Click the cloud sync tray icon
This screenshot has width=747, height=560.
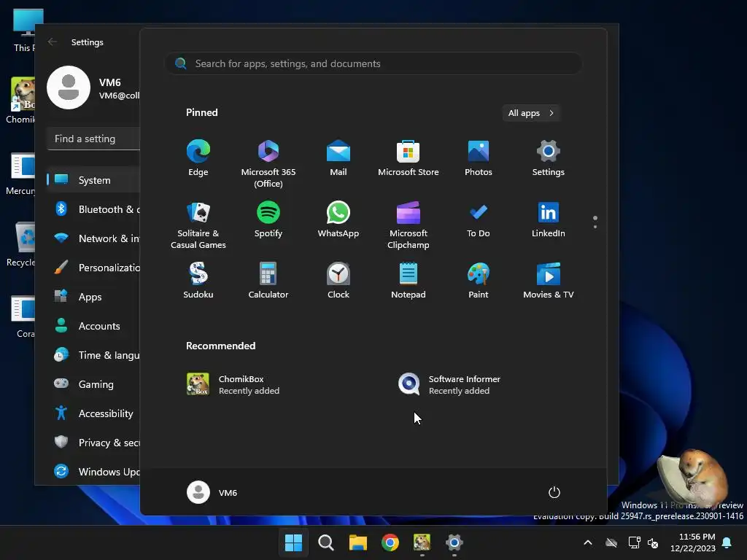click(611, 542)
